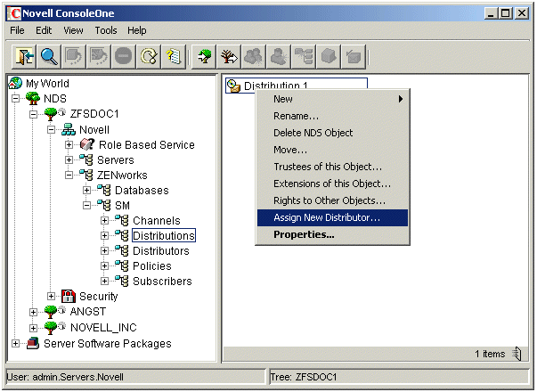Select the Distributions tree item

pos(164,235)
